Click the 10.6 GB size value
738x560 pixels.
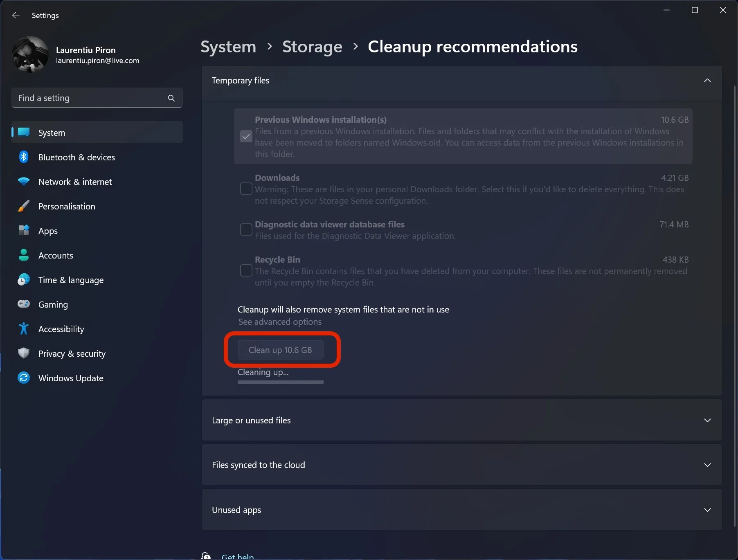click(x=675, y=120)
